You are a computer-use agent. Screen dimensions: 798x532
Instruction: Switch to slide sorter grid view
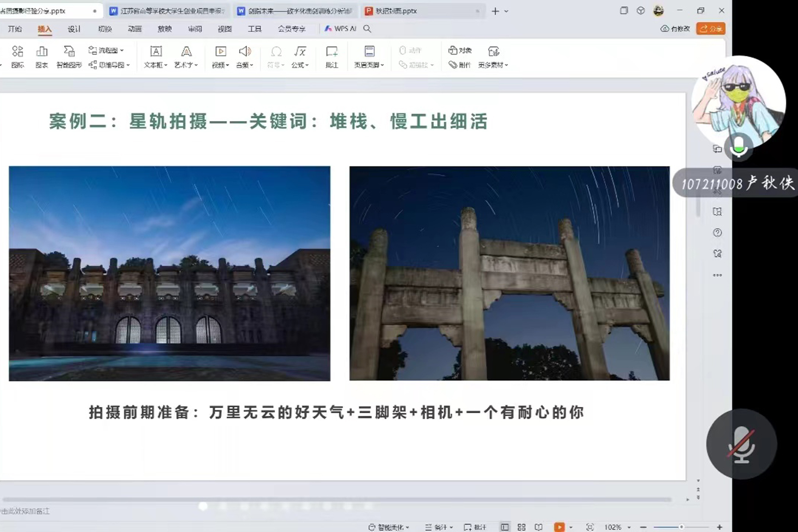tap(521, 527)
